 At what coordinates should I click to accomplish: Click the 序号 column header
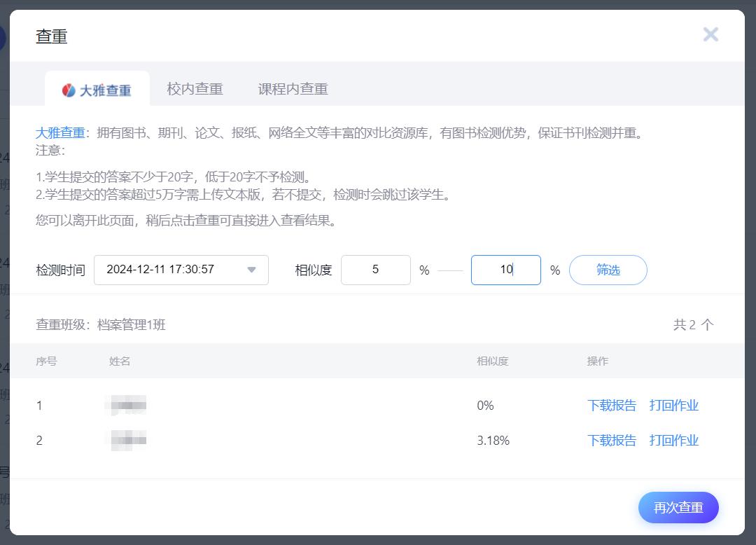tap(46, 361)
